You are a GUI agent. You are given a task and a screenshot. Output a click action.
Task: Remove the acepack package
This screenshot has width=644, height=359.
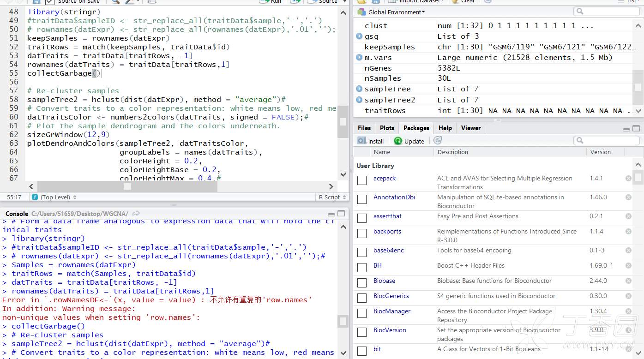(628, 178)
